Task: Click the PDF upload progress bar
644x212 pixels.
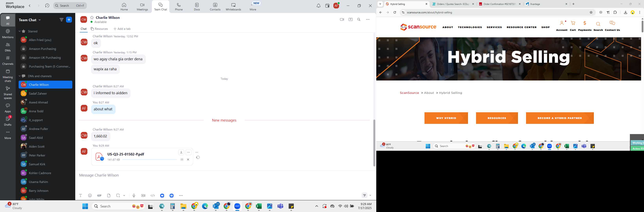Action: pyautogui.click(x=150, y=159)
